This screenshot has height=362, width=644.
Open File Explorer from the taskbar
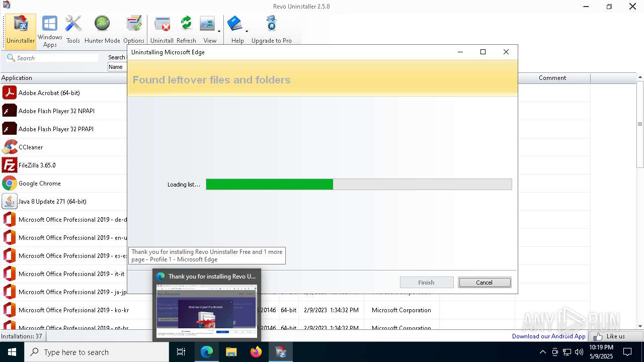tap(231, 352)
